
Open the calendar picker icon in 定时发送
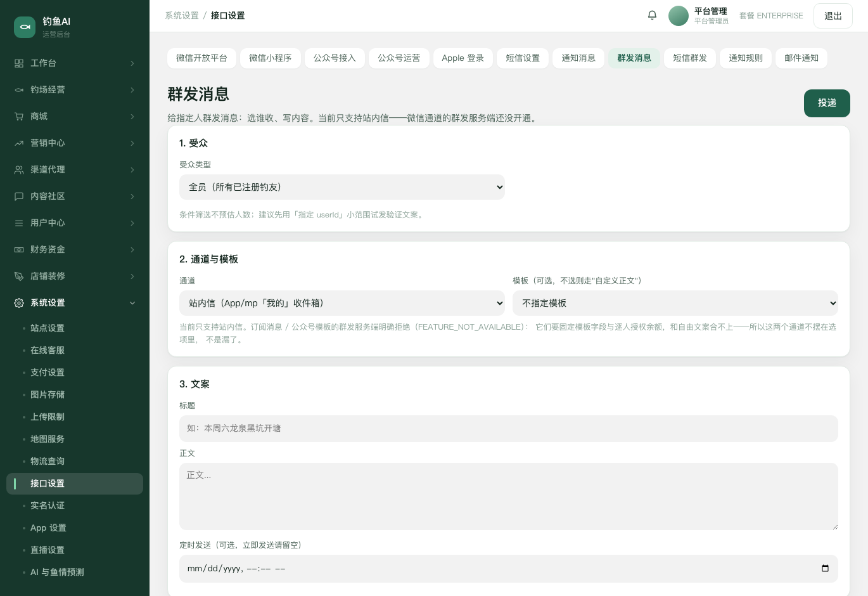[825, 568]
